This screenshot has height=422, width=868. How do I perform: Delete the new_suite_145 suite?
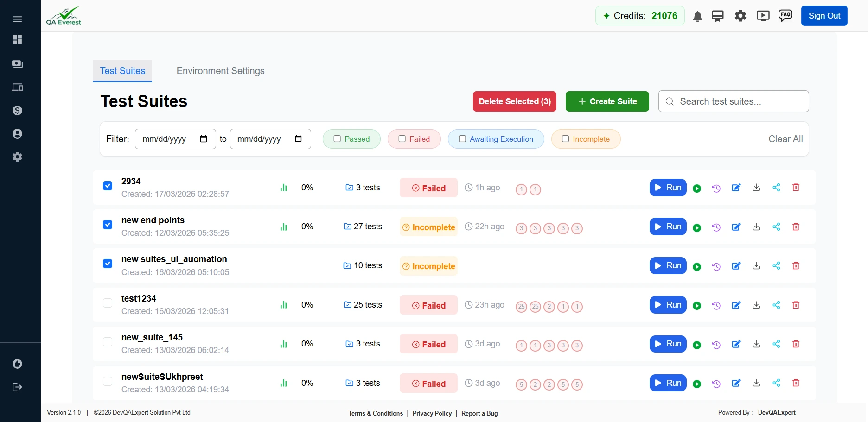click(x=796, y=344)
